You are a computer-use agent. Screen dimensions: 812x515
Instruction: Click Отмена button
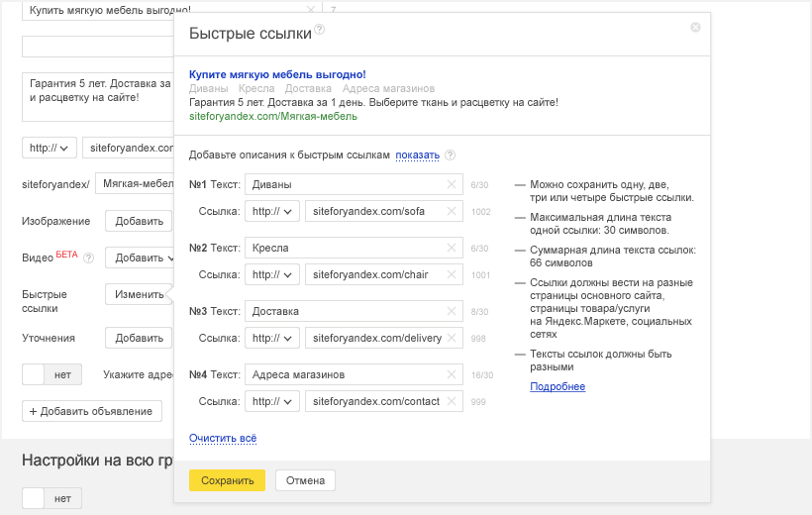[x=305, y=480]
